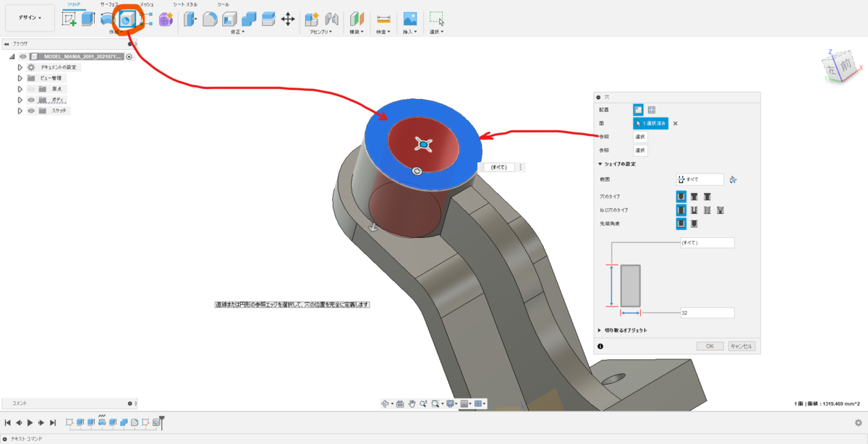The width and height of the screenshot is (868, 444).
Task: Select counterbore hole type
Action: coord(694,197)
